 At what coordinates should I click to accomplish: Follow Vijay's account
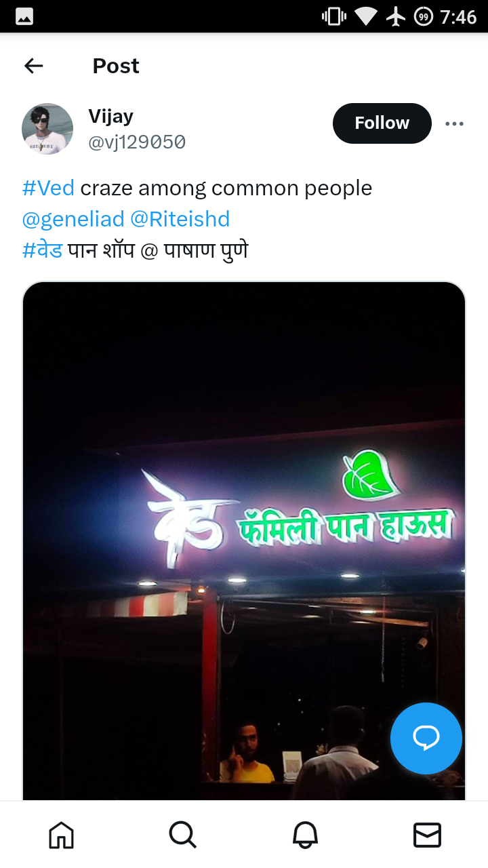(x=382, y=123)
